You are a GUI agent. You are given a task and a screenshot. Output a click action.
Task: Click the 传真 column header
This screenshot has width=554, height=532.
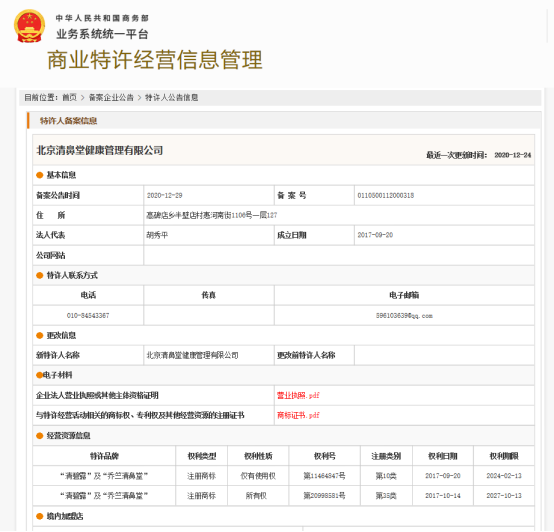click(x=208, y=295)
